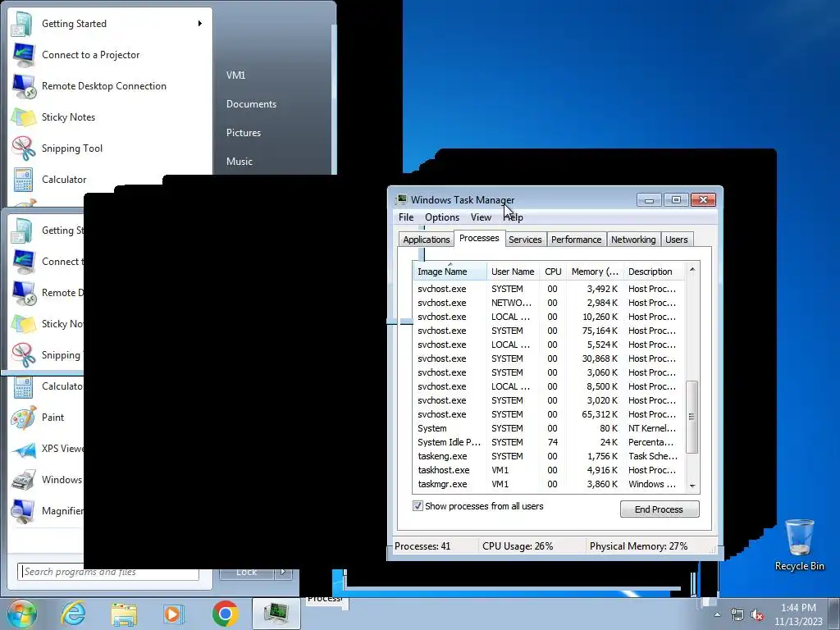Switch to the Performance tab
This screenshot has height=630, width=840.
576,240
